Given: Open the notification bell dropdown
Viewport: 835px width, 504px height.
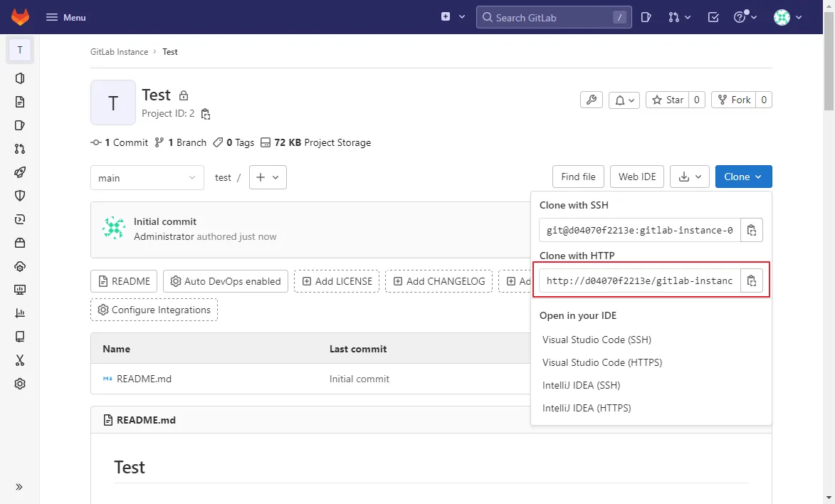Looking at the screenshot, I should click(x=625, y=100).
